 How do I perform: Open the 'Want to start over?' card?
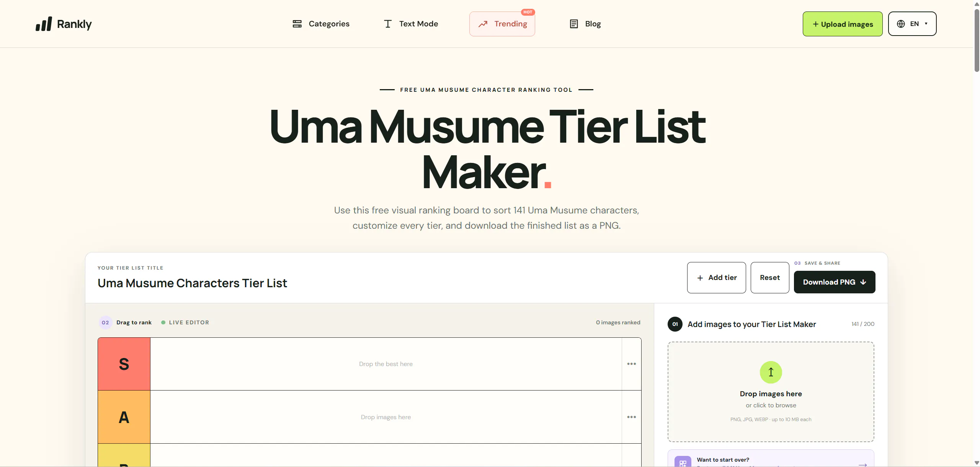771,459
